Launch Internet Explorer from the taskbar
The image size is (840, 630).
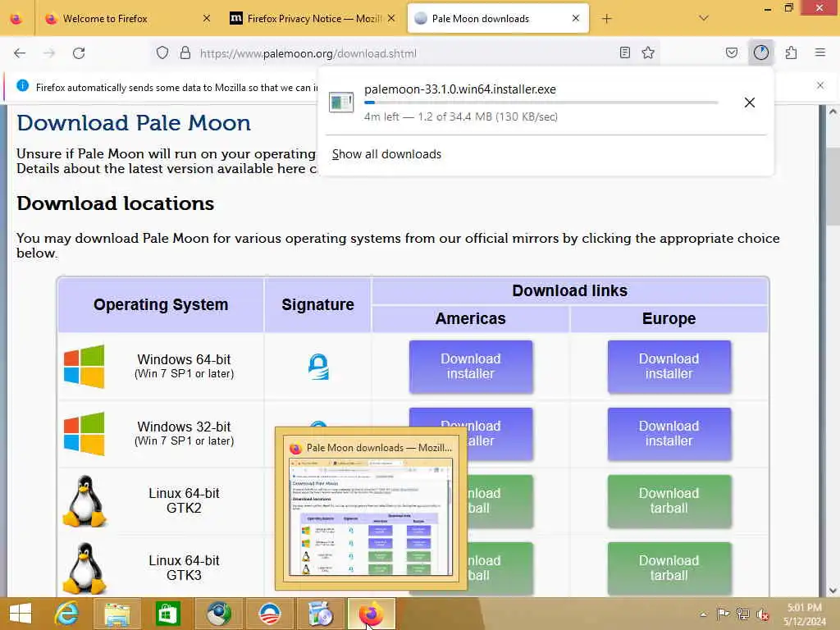[x=67, y=614]
